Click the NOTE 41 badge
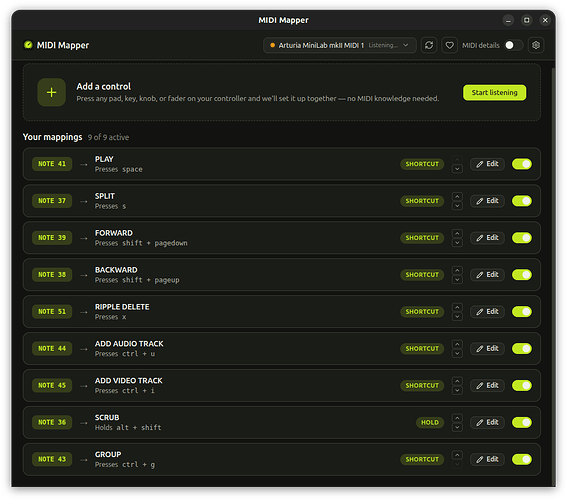566x500 pixels. point(52,164)
